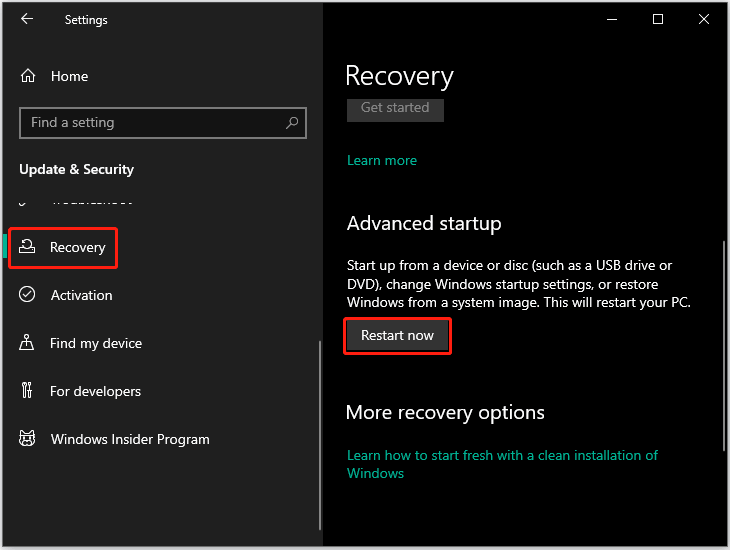Click the Find my device icon
Screen dimensions: 730x550
coord(27,342)
